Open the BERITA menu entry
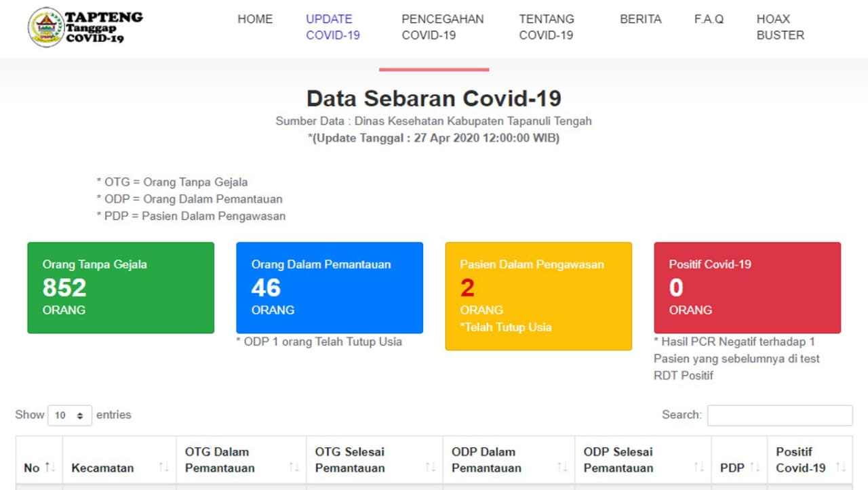The width and height of the screenshot is (868, 490). (x=640, y=19)
